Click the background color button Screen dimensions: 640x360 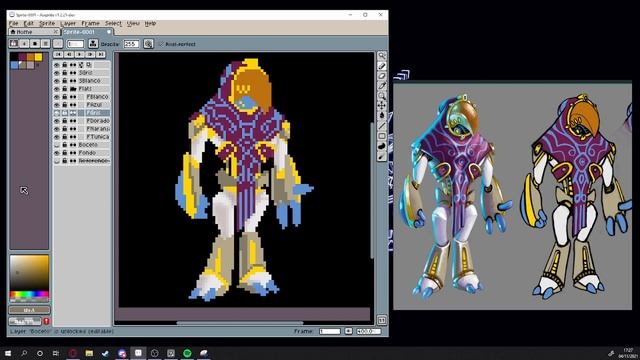pyautogui.click(x=25, y=321)
